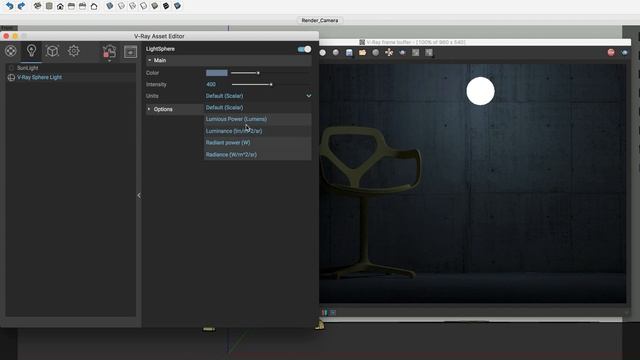Collapse the right panel with the arrow
640x360 pixels.
click(x=139, y=196)
